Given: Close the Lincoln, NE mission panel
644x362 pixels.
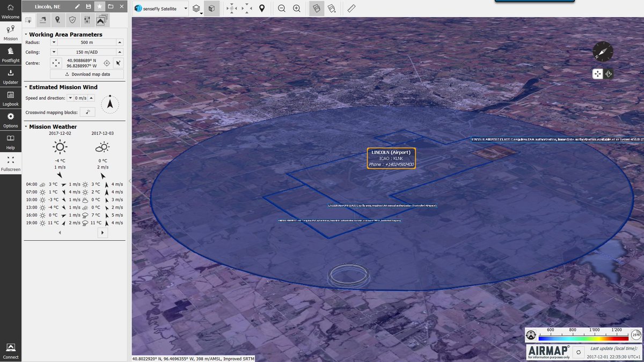Looking at the screenshot, I should (x=122, y=7).
